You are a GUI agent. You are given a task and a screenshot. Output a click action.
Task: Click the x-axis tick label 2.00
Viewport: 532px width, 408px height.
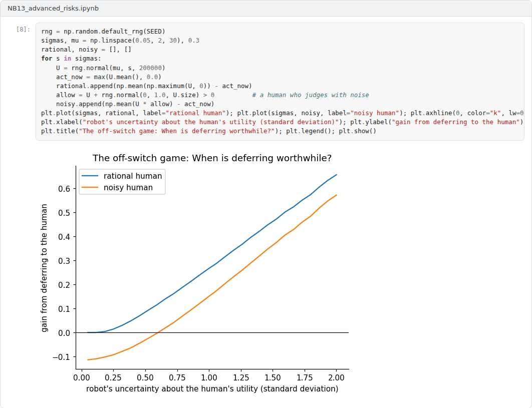coord(337,378)
